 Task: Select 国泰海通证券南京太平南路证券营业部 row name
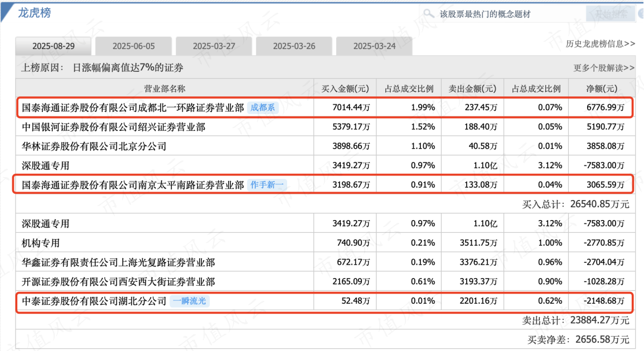coord(133,185)
